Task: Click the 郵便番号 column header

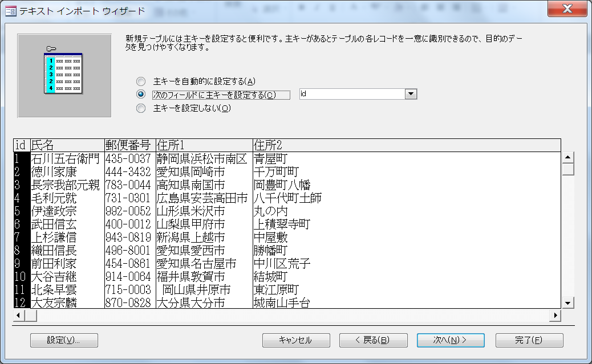Action: tap(129, 145)
